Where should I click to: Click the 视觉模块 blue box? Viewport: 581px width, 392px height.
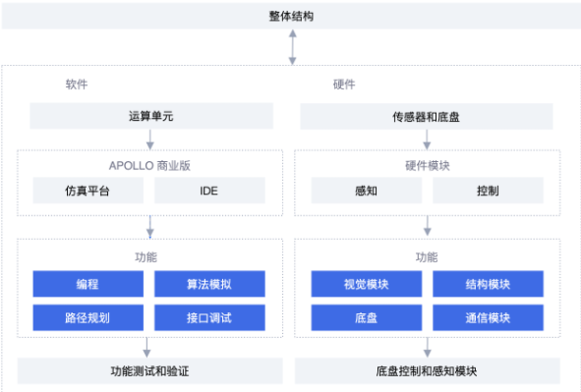(x=367, y=284)
